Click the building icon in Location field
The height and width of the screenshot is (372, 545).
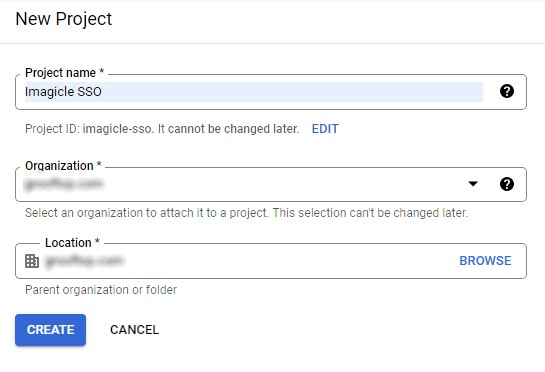[x=32, y=261]
